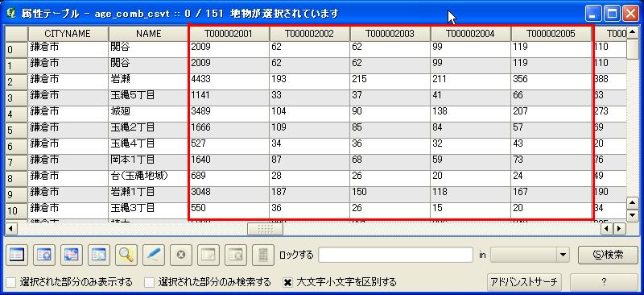644x295 pixels.
Task: Click the T000002005 column header
Action: [551, 34]
